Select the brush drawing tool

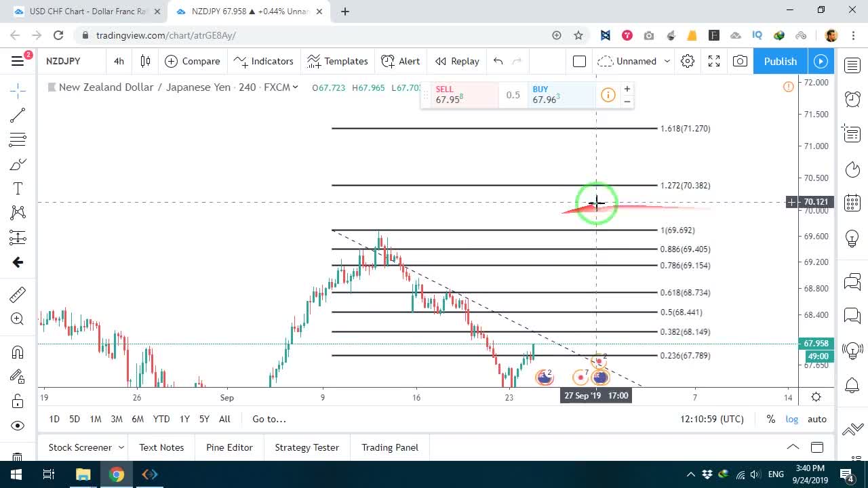(x=18, y=165)
